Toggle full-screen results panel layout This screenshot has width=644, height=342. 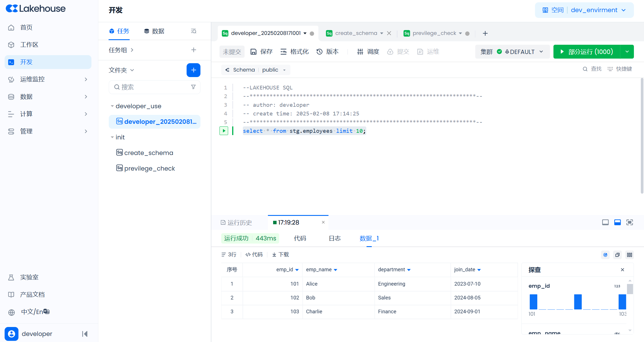point(630,222)
